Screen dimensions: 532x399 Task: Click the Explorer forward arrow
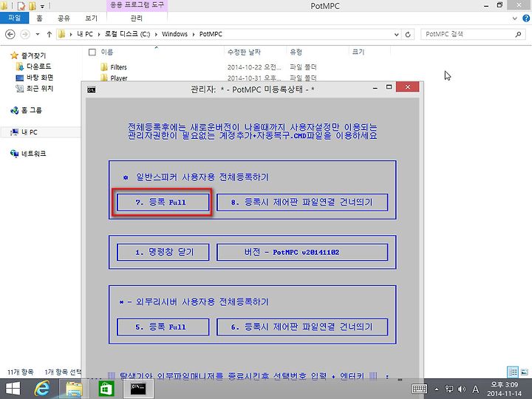25,34
